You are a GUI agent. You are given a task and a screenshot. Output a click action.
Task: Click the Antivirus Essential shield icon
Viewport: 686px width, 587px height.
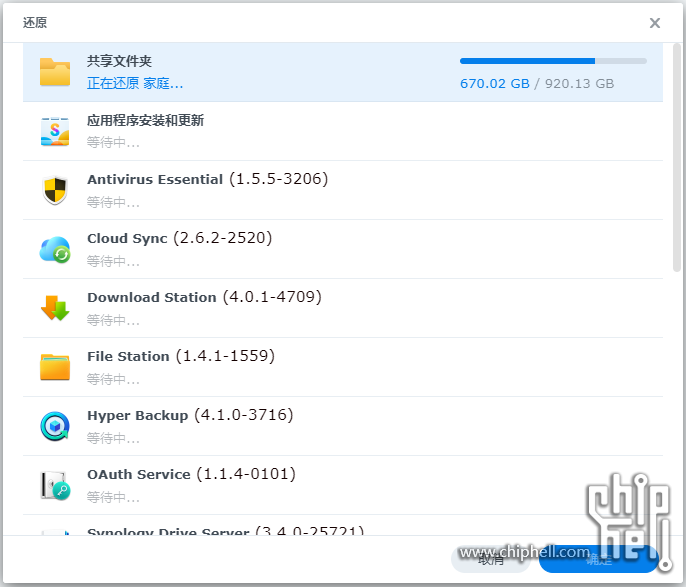point(55,190)
